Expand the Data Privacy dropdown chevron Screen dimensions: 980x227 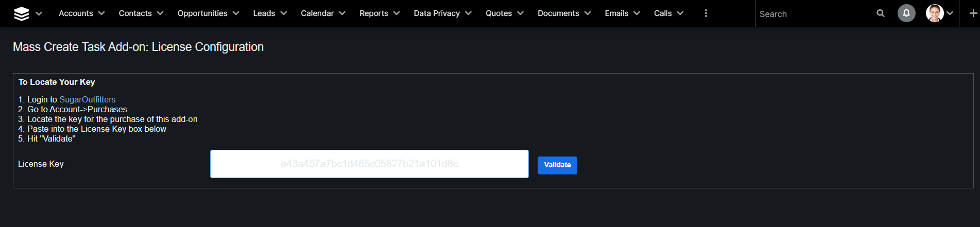point(468,13)
